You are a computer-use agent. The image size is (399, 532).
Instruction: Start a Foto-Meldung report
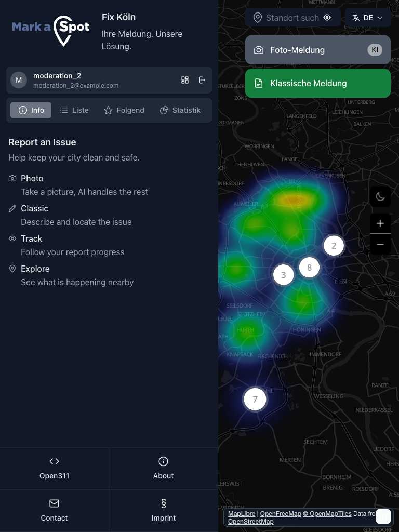point(317,50)
